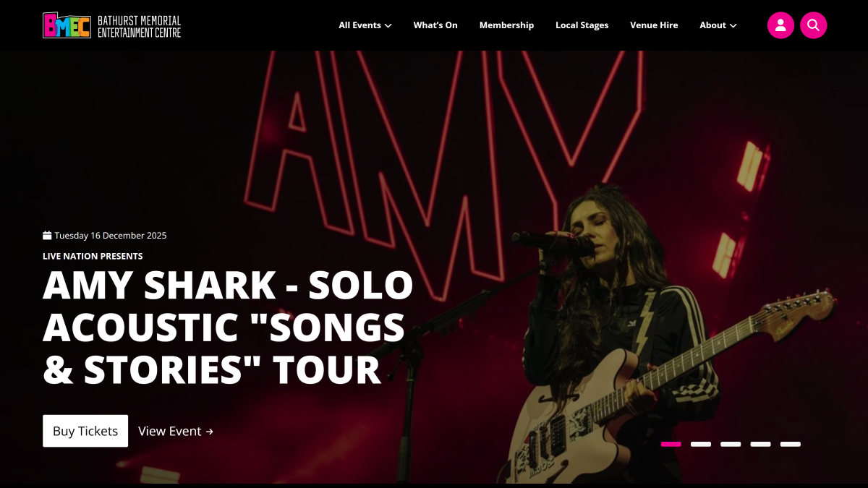Expand the All Events chevron
This screenshot has height=488, width=868.
pyautogui.click(x=388, y=26)
